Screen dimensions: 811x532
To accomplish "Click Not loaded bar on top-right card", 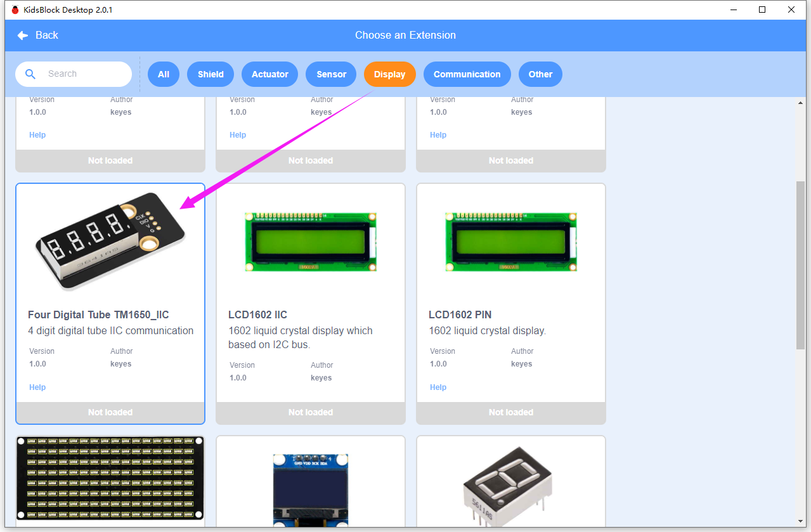I will coord(511,160).
